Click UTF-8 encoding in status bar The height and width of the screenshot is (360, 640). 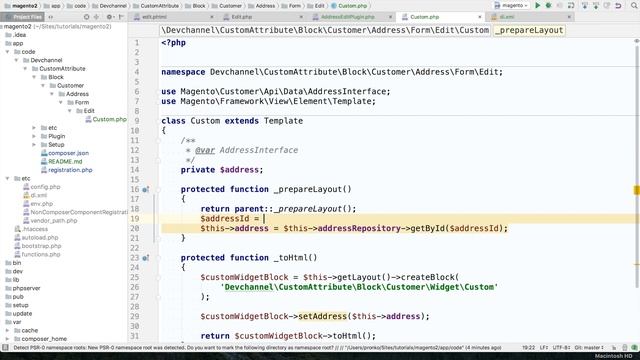coord(561,348)
